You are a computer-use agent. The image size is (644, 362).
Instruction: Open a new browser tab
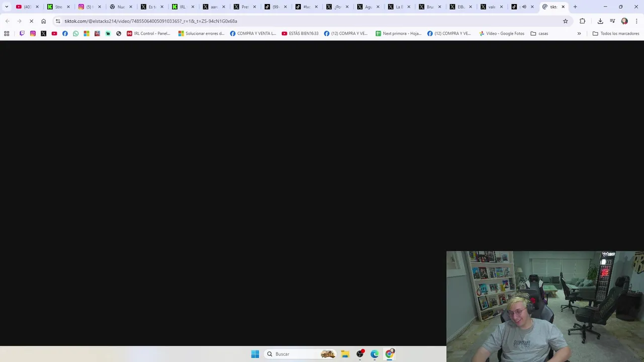pyautogui.click(x=575, y=7)
